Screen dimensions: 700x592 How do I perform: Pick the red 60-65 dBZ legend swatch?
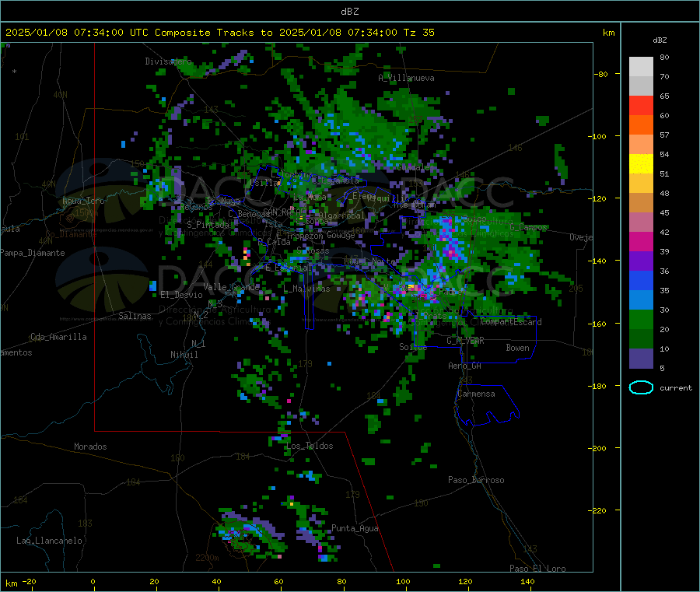click(x=641, y=106)
